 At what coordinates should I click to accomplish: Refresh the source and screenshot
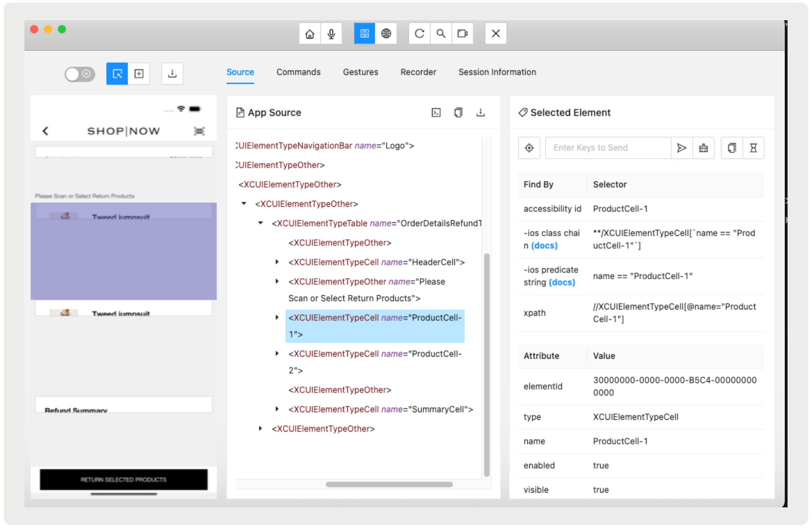419,33
